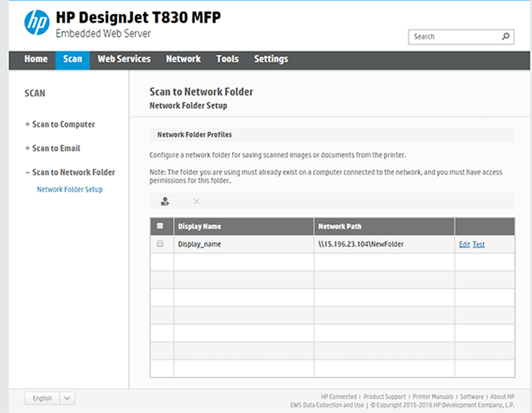Expand Scan to Email section
Screen dimensions: 532x413
click(53, 148)
